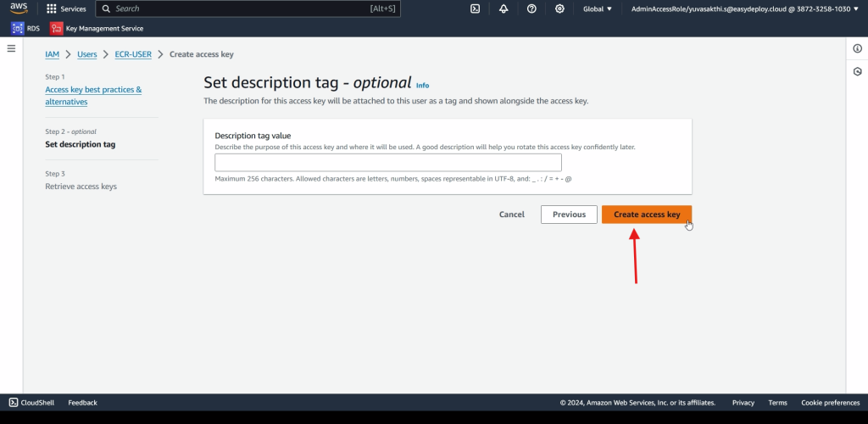The image size is (868, 424).
Task: Click the AWS logo home icon
Action: click(19, 8)
